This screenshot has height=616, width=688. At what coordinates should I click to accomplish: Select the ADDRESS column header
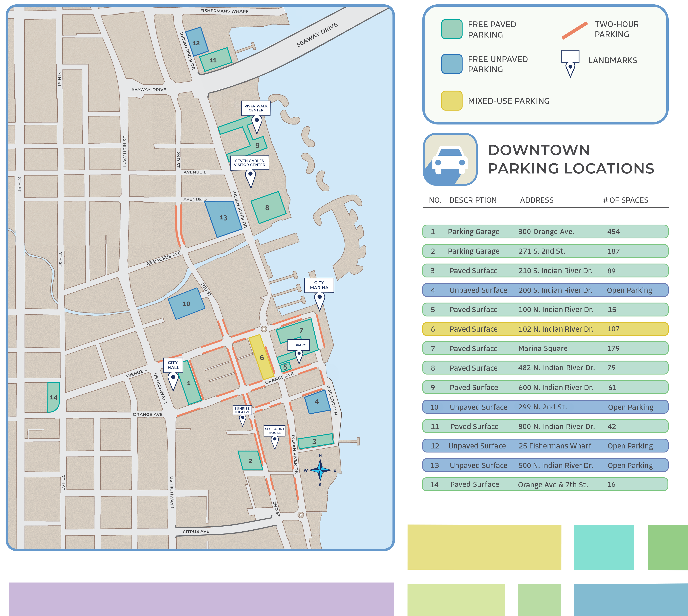[x=537, y=200]
